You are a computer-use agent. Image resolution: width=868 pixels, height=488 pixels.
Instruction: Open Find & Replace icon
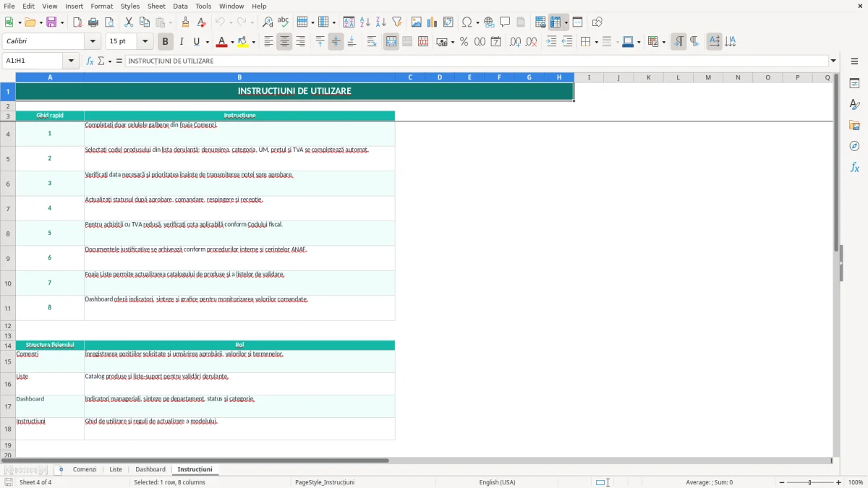(x=268, y=22)
